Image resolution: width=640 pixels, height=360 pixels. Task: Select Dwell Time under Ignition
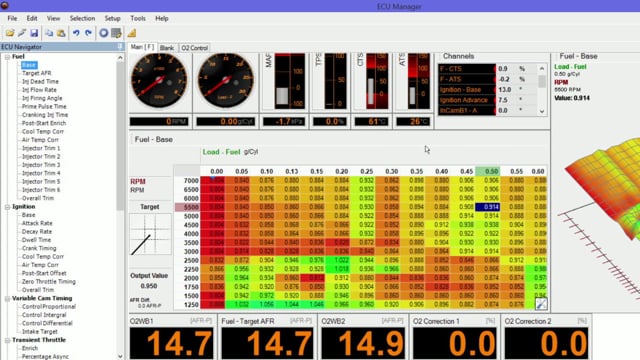36,240
